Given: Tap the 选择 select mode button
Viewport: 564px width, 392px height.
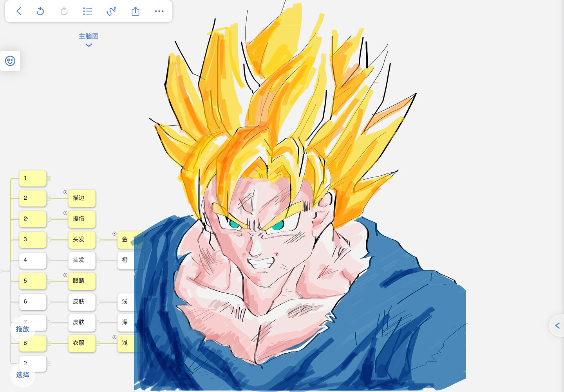Looking at the screenshot, I should [x=23, y=375].
